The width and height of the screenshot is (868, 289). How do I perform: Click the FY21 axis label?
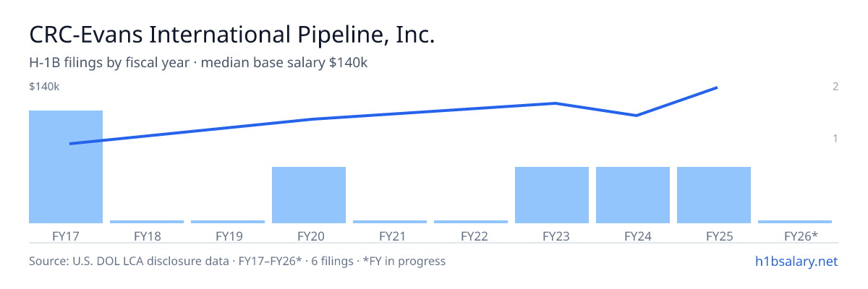pos(390,236)
